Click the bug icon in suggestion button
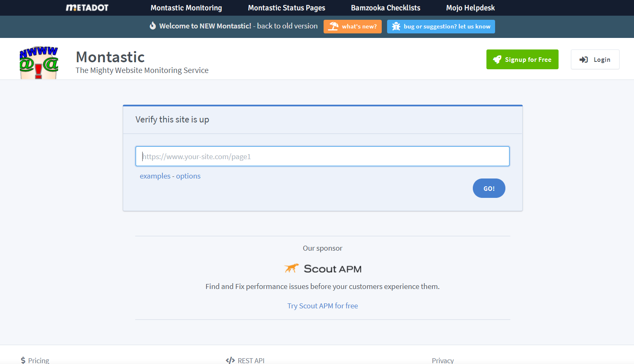Screen dimensions: 634x364 396,26
